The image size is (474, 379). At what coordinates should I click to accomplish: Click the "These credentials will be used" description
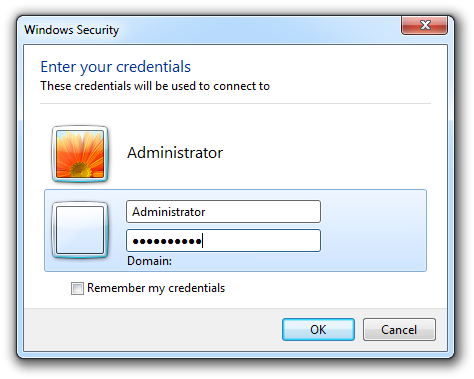(x=155, y=86)
